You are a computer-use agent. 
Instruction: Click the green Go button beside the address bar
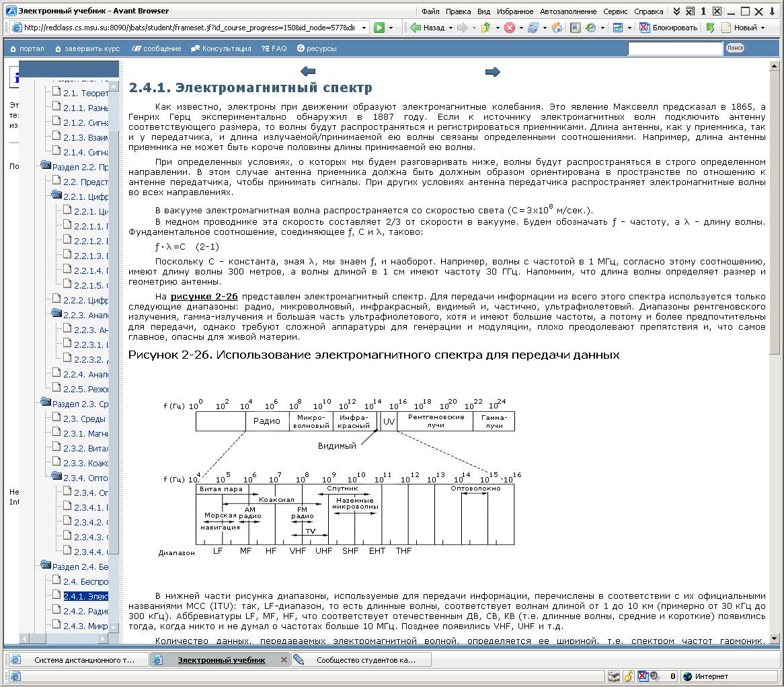click(x=379, y=28)
